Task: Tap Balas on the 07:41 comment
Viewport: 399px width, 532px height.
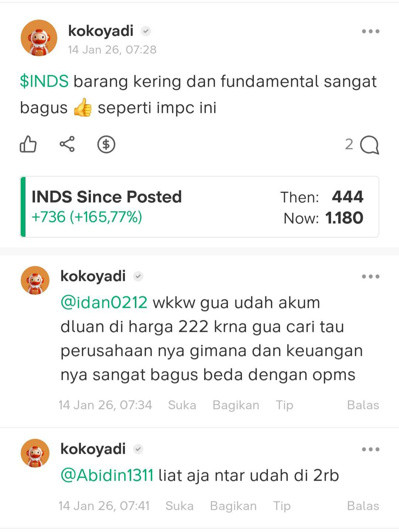Action: tap(363, 506)
